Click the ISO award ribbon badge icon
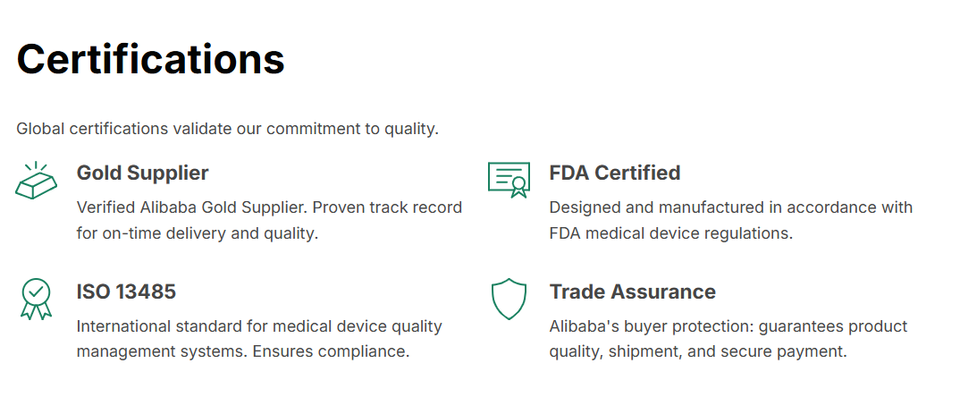Image resolution: width=960 pixels, height=414 pixels. (x=36, y=299)
